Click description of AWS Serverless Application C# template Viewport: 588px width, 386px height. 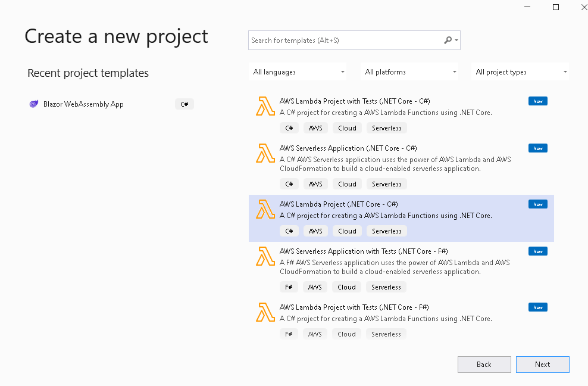pos(395,164)
